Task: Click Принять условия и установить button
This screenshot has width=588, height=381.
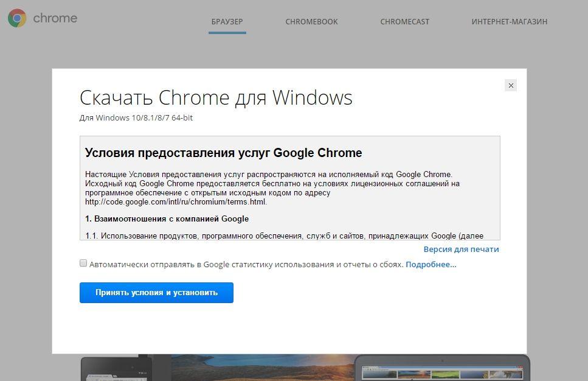Action: click(x=156, y=293)
